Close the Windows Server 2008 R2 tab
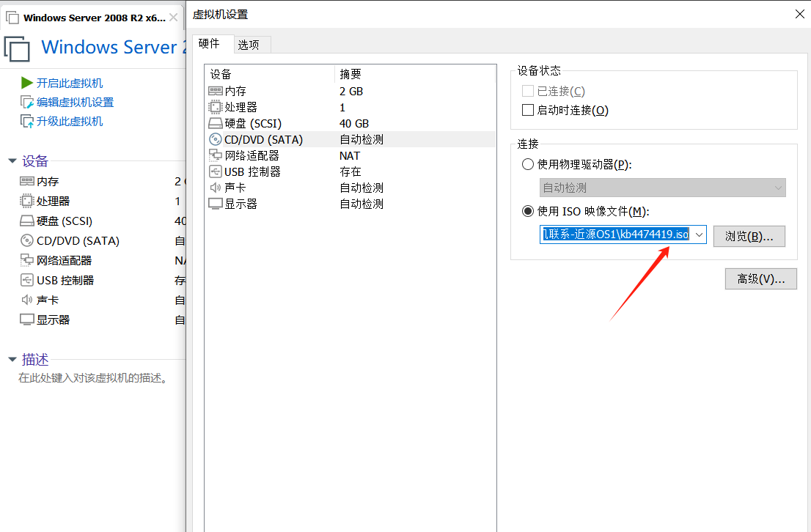Image resolution: width=811 pixels, height=532 pixels. click(174, 18)
